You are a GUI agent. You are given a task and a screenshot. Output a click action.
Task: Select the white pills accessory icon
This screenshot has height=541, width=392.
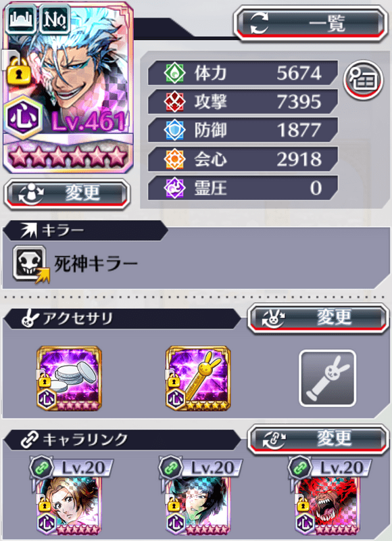(69, 379)
